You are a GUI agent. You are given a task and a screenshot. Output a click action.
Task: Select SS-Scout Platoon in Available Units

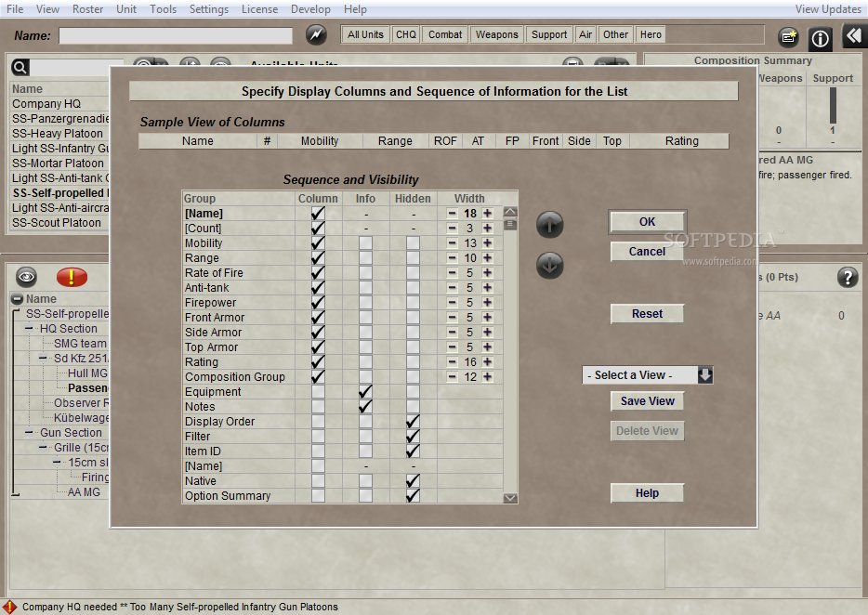(x=57, y=223)
